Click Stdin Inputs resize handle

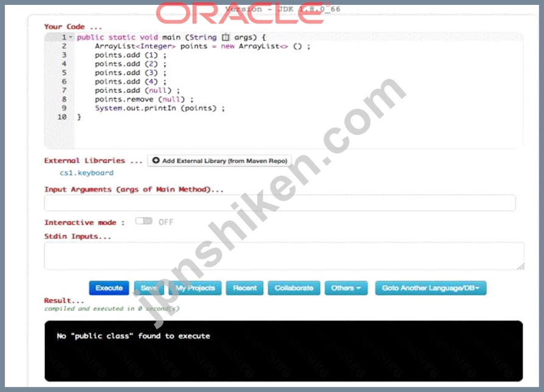coord(520,266)
